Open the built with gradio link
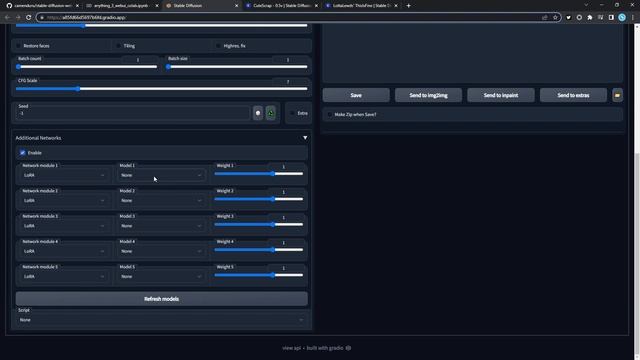 click(329, 348)
